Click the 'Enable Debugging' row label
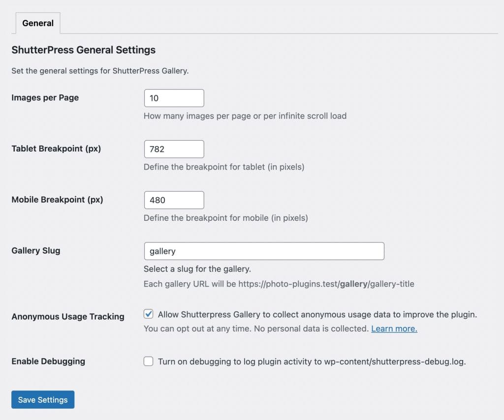Screen dimensions: 504x420 coord(48,361)
